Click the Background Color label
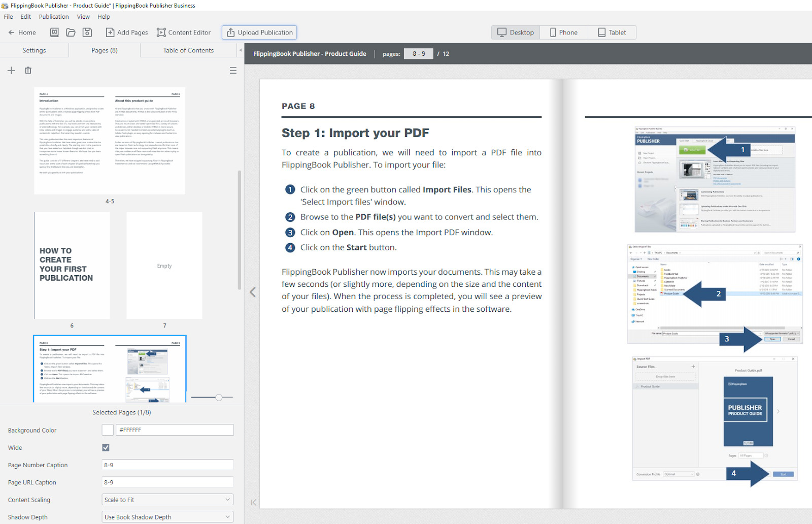812x524 pixels. click(x=32, y=430)
